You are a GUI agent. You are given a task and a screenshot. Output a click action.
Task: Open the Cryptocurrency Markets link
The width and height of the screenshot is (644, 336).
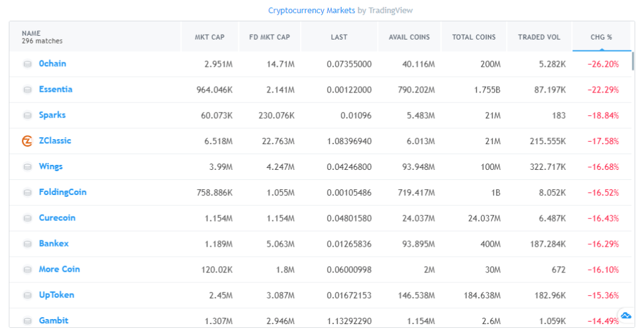click(311, 11)
